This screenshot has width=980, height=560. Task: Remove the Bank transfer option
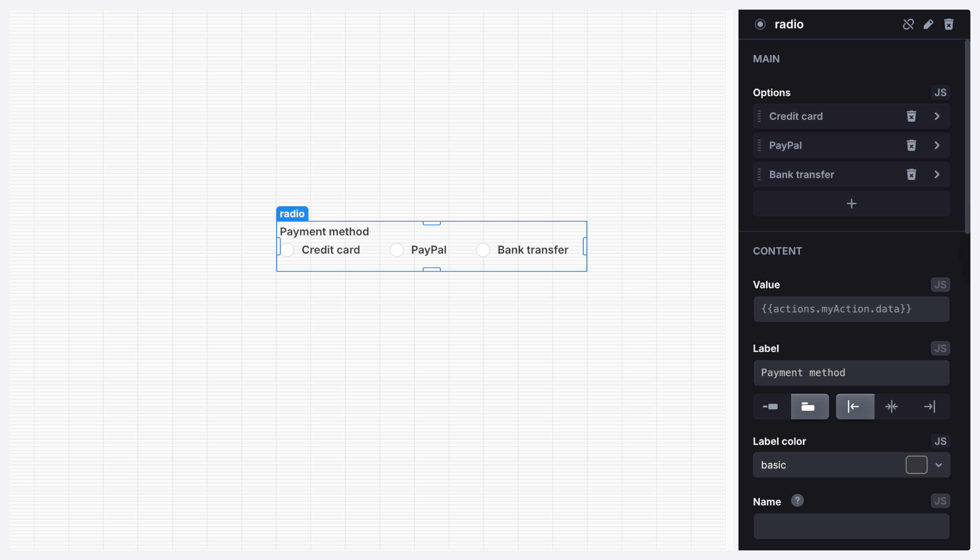pyautogui.click(x=911, y=175)
